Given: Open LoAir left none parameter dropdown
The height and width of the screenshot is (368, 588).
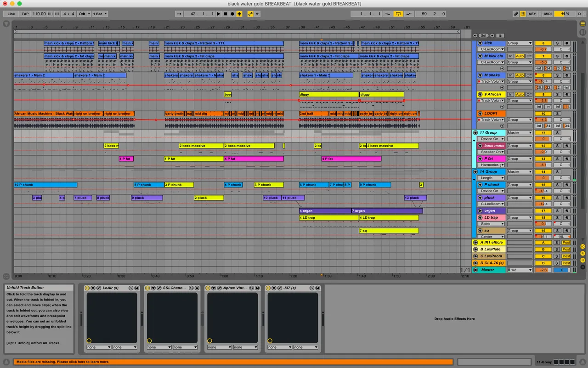Looking at the screenshot, I should pyautogui.click(x=99, y=347).
